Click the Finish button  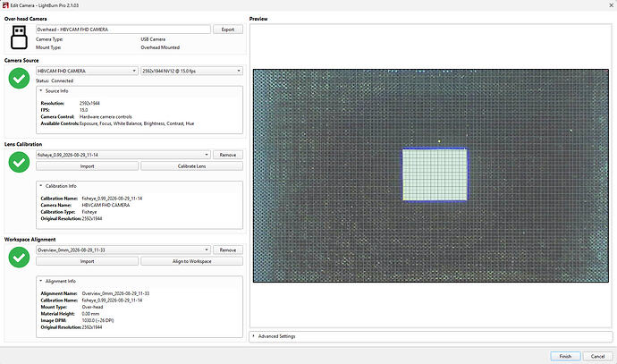[x=565, y=356]
